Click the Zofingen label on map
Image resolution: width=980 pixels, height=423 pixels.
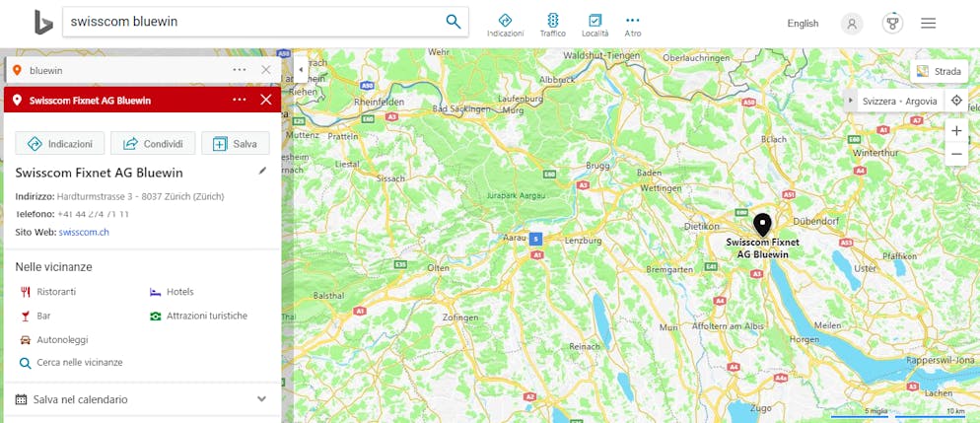pyautogui.click(x=459, y=317)
